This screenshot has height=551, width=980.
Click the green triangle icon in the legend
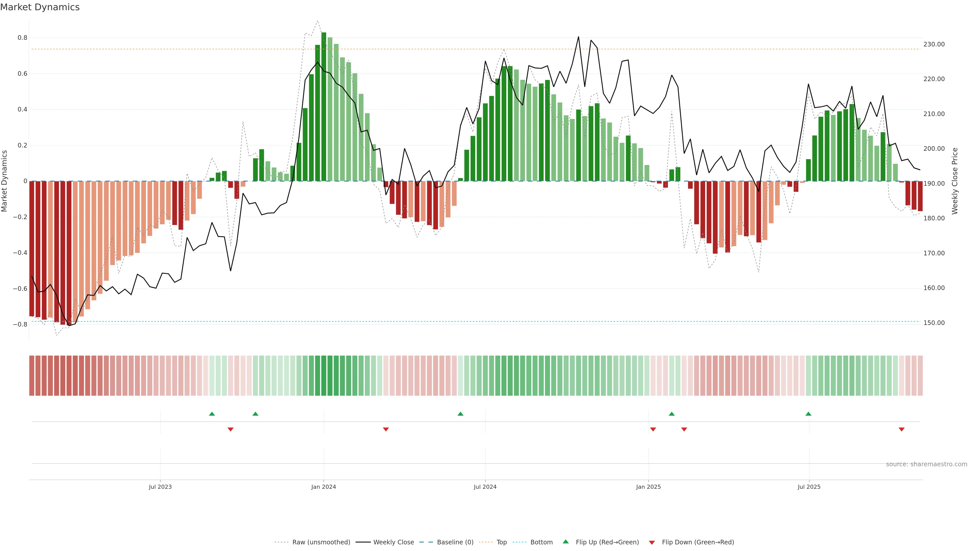(566, 542)
